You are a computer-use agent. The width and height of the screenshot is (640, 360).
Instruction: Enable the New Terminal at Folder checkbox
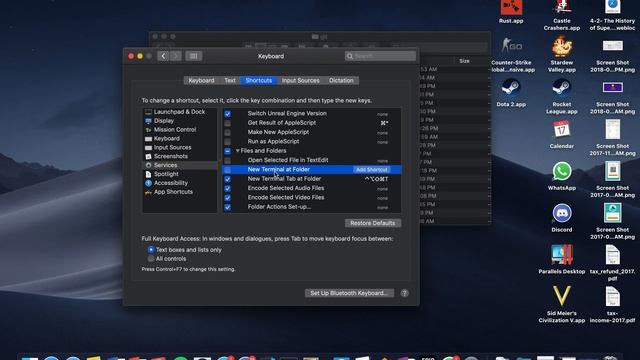tap(227, 170)
